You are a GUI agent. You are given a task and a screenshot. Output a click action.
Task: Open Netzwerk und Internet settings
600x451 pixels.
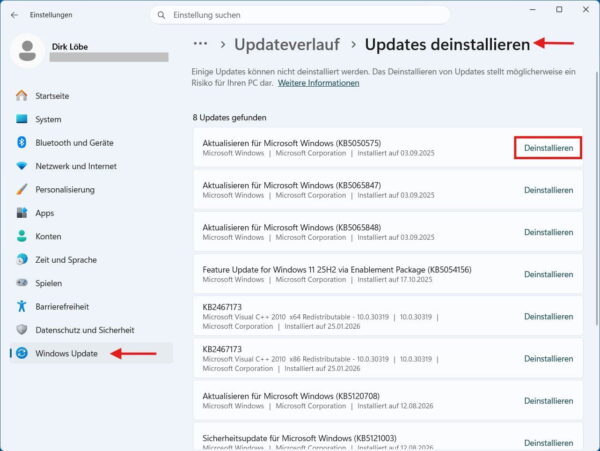click(91, 166)
